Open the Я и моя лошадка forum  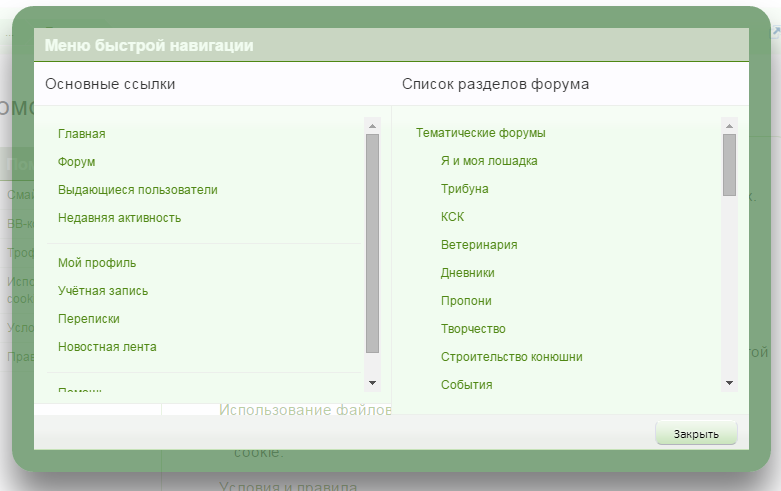coord(490,161)
